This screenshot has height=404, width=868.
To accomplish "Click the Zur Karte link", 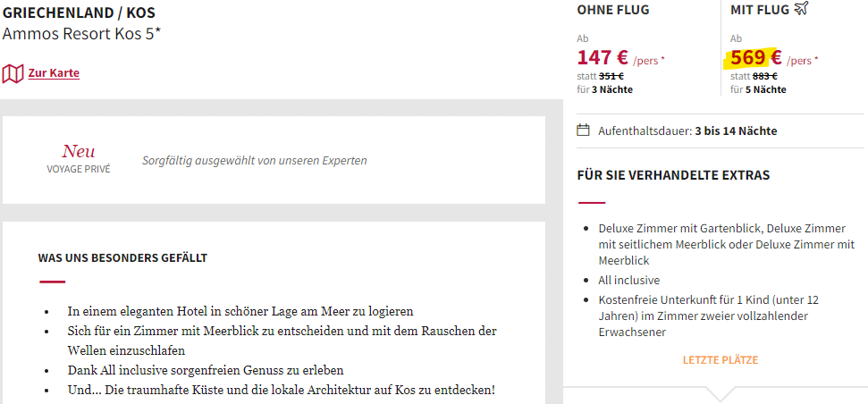I will pyautogui.click(x=54, y=73).
